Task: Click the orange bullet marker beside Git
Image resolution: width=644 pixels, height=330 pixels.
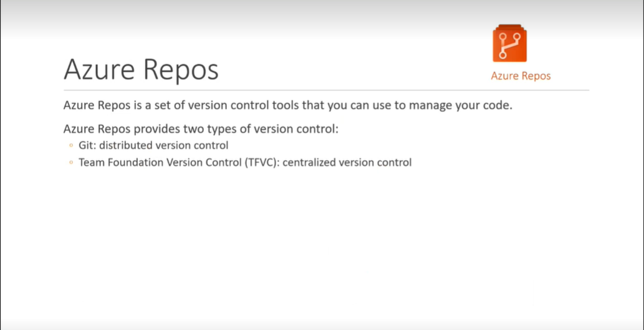Action: (x=71, y=146)
